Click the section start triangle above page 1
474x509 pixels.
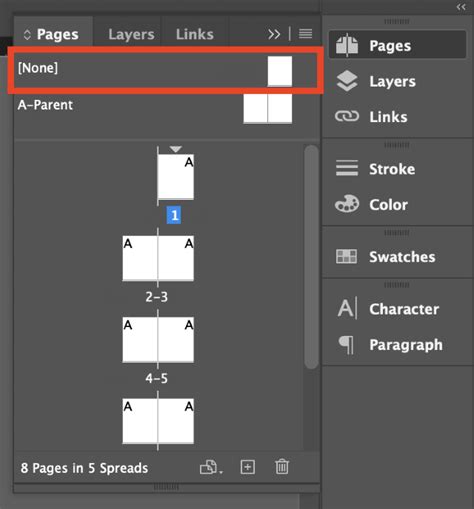tap(175, 149)
